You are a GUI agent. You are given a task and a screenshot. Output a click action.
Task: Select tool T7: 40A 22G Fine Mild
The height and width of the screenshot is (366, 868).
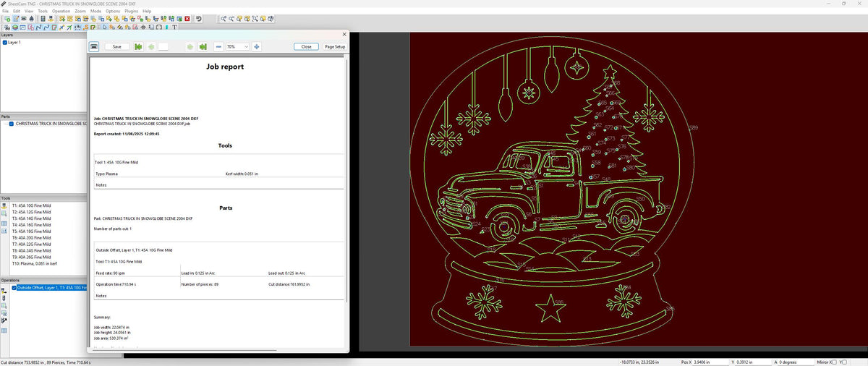coord(32,244)
